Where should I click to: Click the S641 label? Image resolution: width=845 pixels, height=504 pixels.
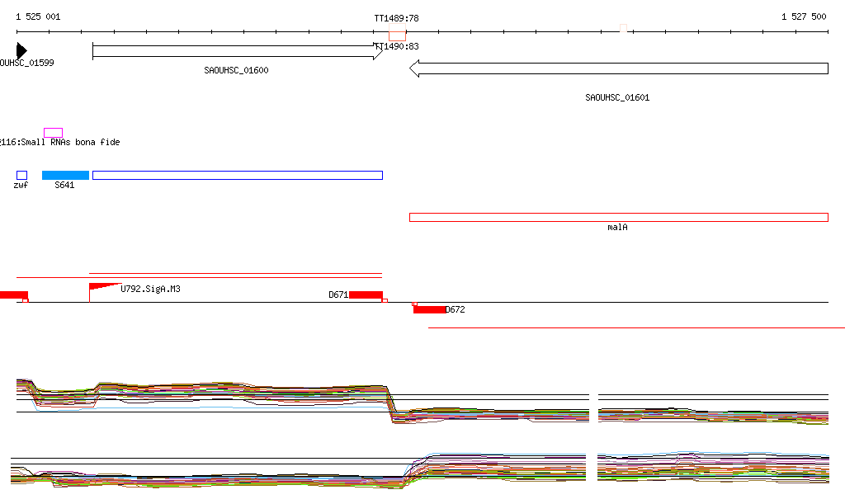64,186
